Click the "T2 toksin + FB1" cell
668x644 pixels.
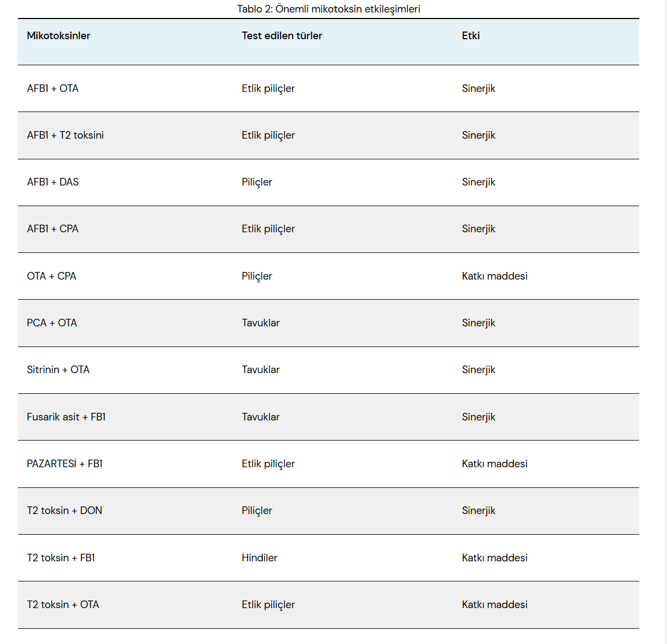click(61, 558)
